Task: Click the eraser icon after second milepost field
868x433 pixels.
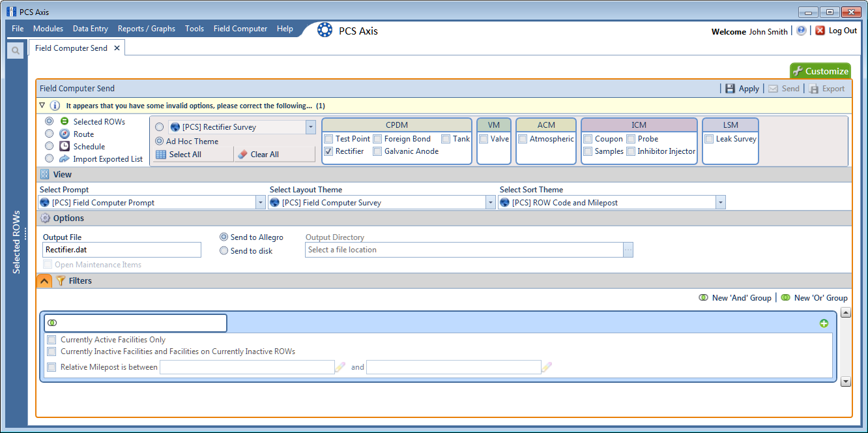Action: tap(547, 367)
